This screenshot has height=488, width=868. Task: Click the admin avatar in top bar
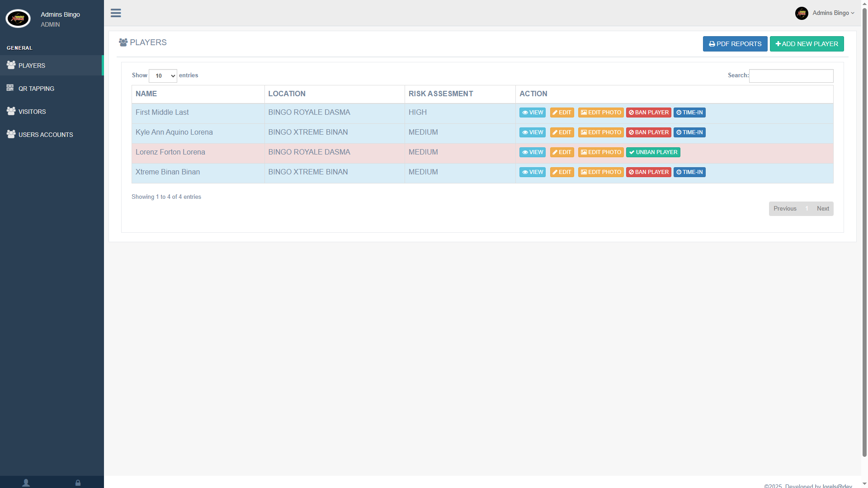pos(802,13)
